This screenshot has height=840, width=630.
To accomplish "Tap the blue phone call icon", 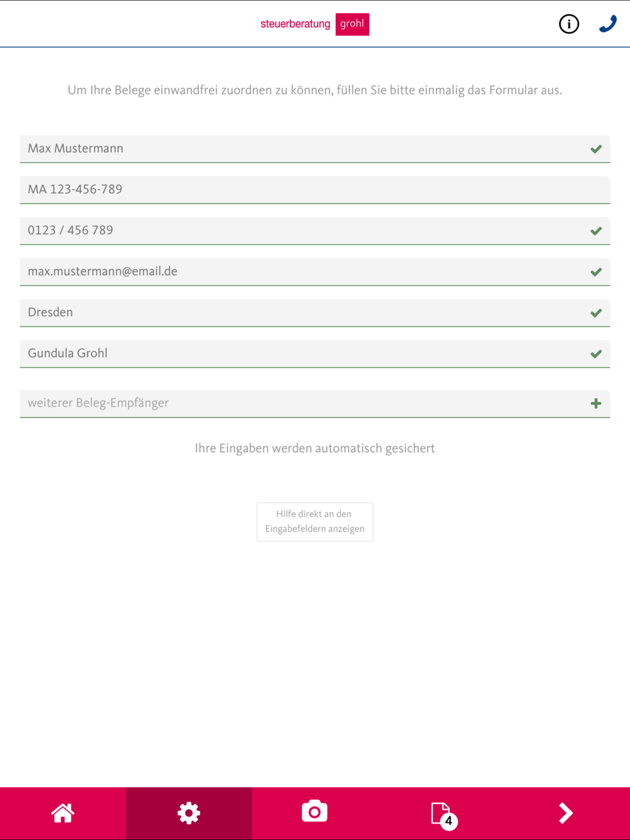I will coord(607,24).
